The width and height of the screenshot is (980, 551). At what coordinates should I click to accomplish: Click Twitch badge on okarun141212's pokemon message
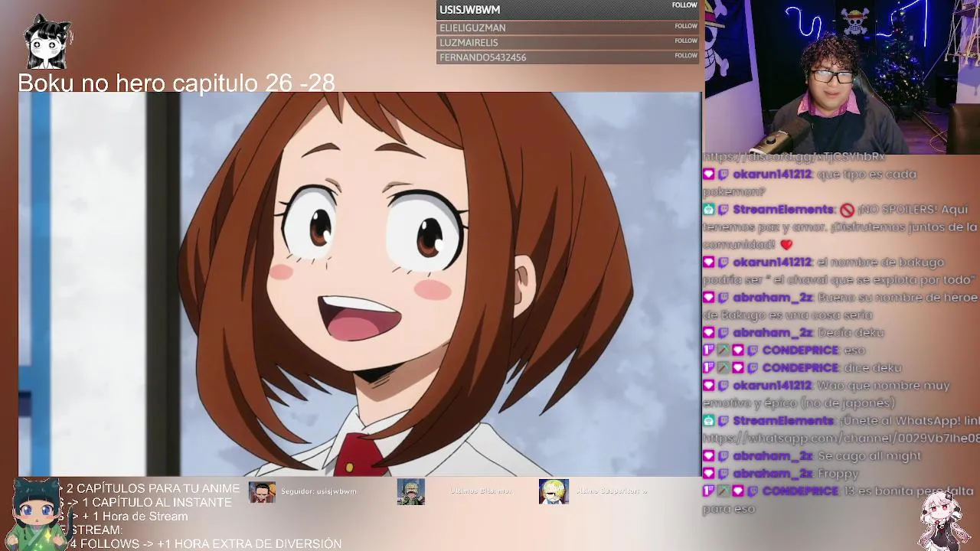(x=723, y=174)
